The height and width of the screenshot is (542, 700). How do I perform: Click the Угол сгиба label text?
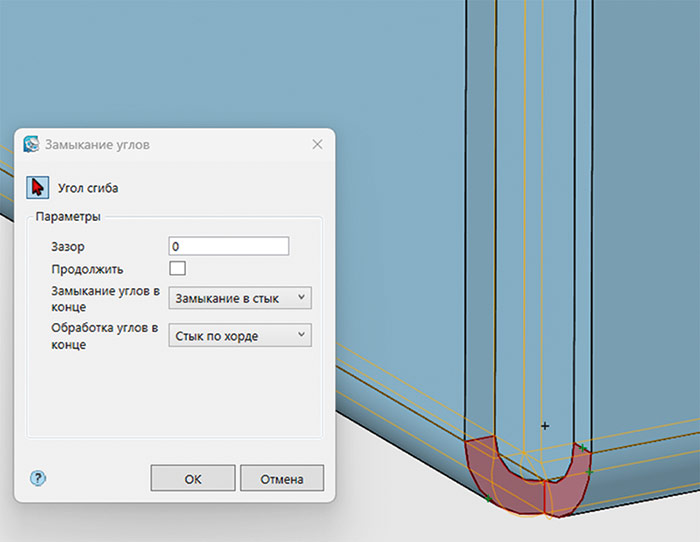pos(88,188)
